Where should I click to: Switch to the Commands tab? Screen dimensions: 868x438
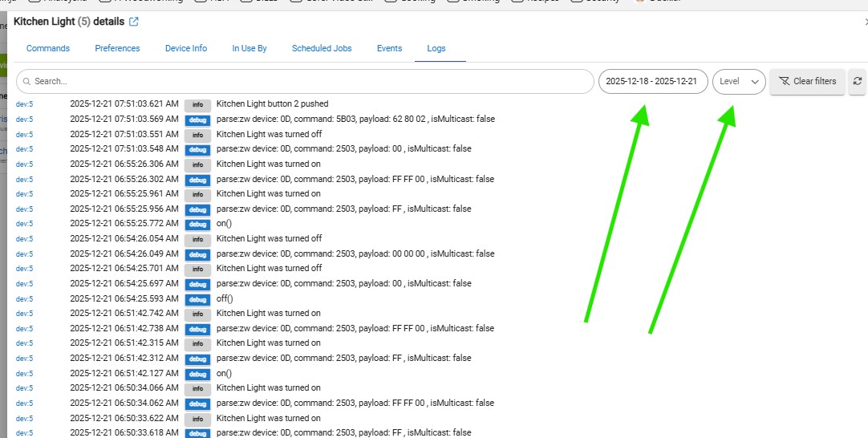tap(48, 48)
